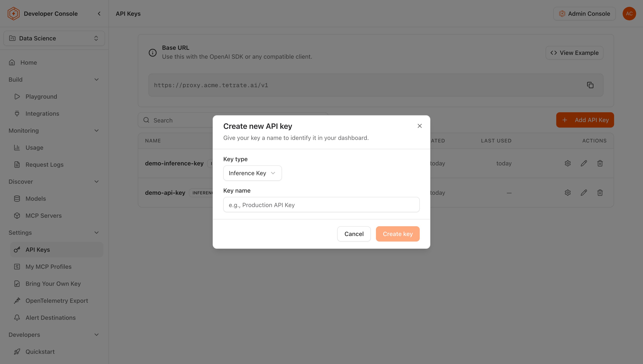Delete demo-inference-key with the trash icon
The image size is (643, 364).
point(600,163)
